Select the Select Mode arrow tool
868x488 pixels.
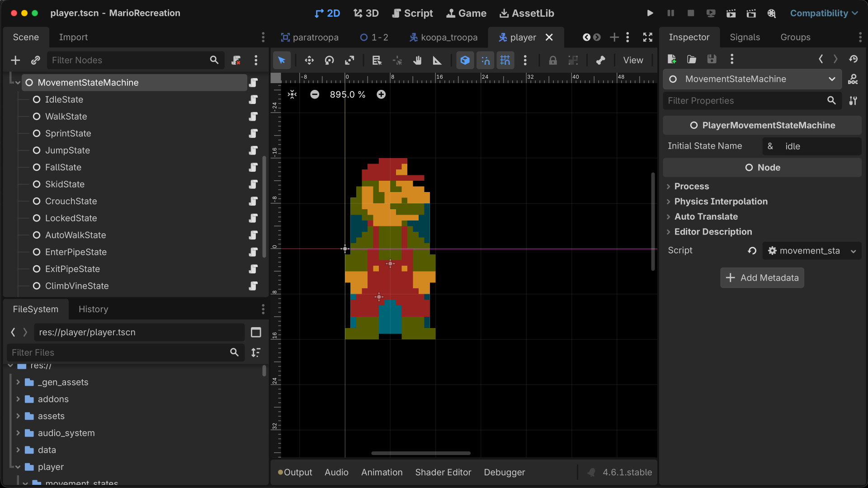point(282,60)
